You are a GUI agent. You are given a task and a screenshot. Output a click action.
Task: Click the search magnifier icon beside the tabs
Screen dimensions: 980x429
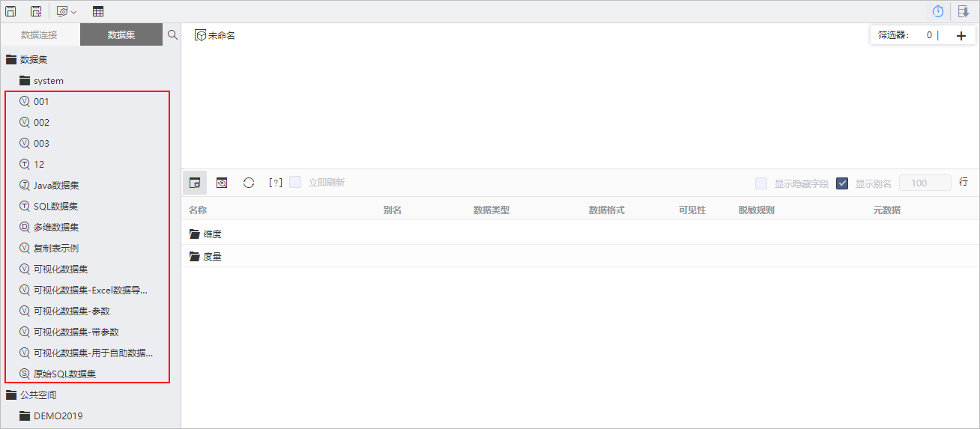pos(172,34)
